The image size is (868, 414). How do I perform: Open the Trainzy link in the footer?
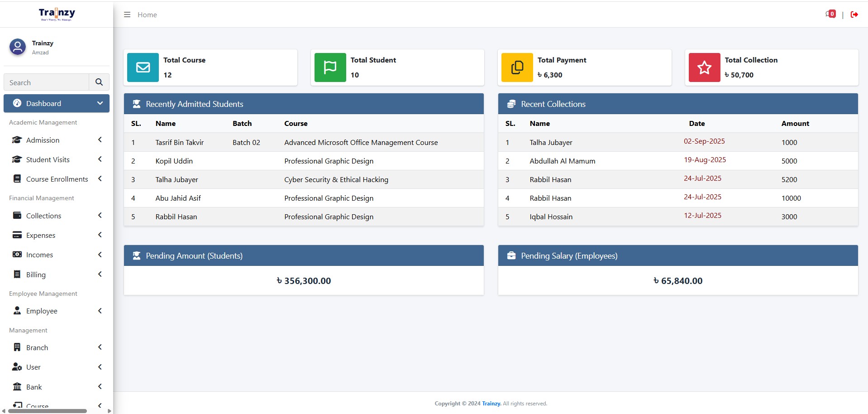point(491,404)
